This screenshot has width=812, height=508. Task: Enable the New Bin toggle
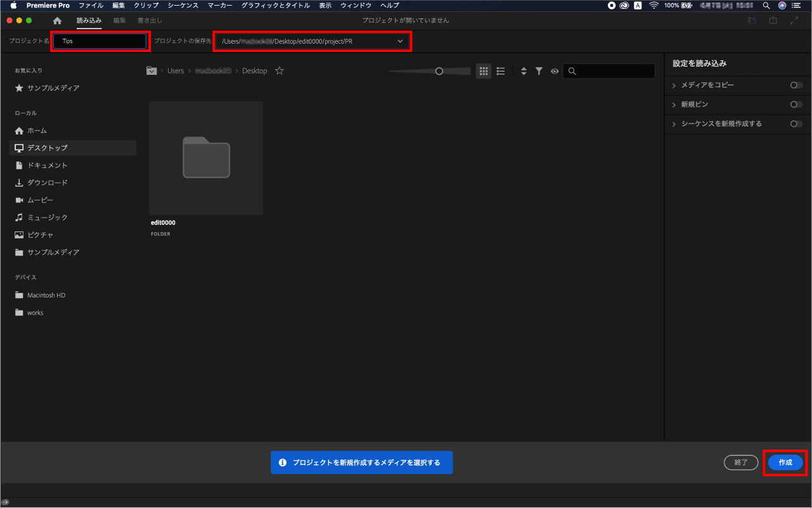[x=796, y=105]
